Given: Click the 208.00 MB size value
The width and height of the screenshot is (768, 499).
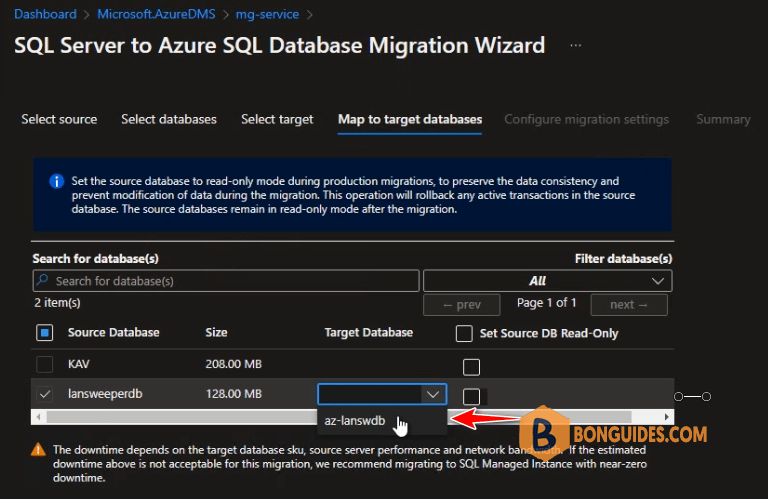Looking at the screenshot, I should [x=234, y=364].
